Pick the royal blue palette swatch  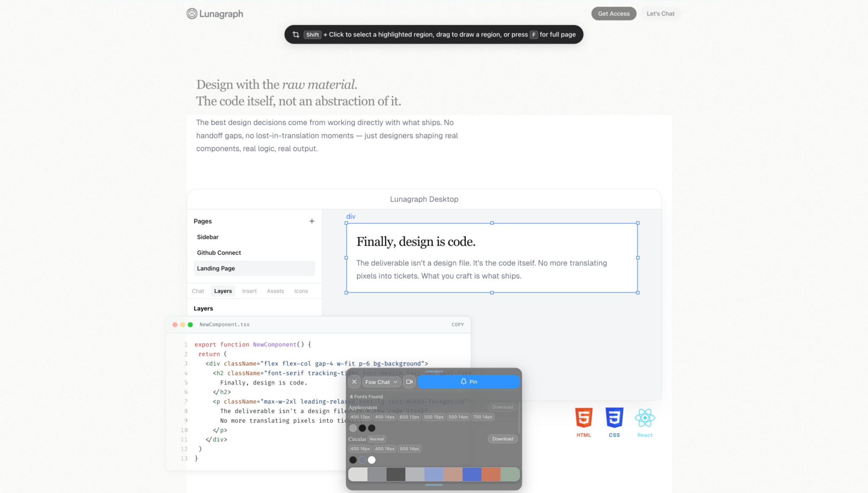[472, 474]
